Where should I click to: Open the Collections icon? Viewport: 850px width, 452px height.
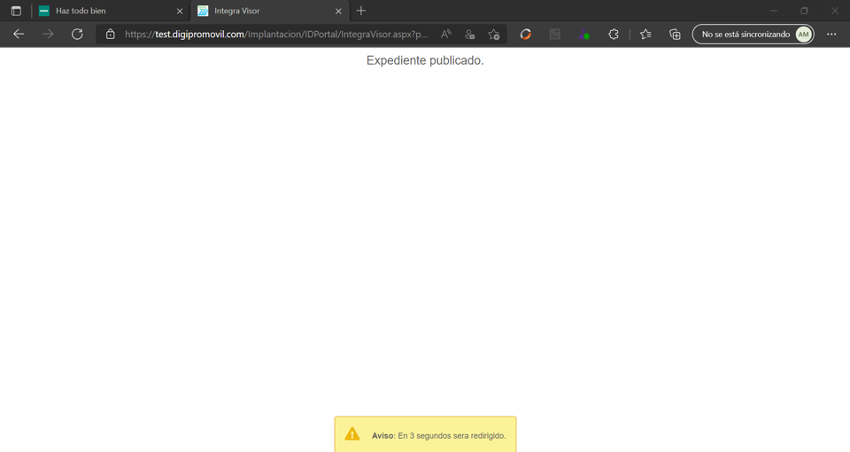coord(675,34)
